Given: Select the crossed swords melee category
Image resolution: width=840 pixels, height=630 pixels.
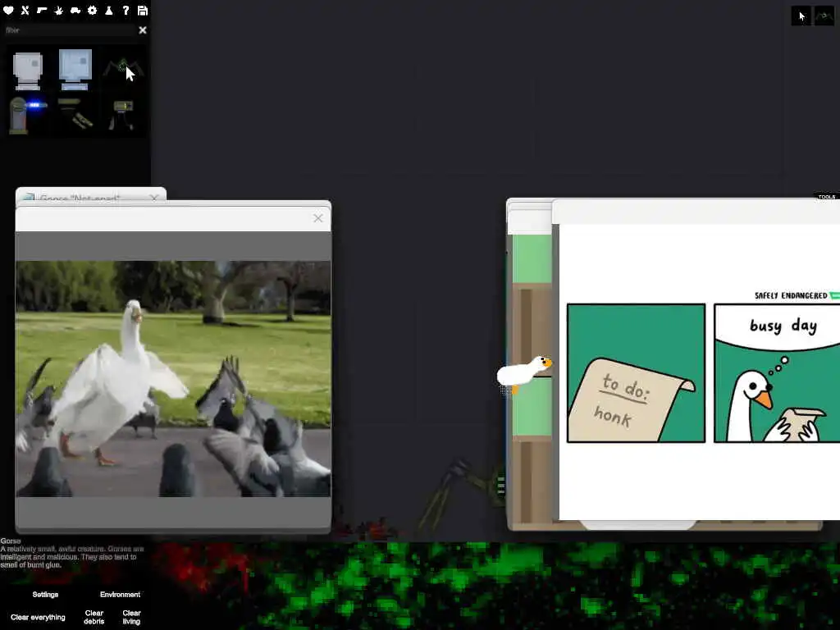Looking at the screenshot, I should [25, 10].
